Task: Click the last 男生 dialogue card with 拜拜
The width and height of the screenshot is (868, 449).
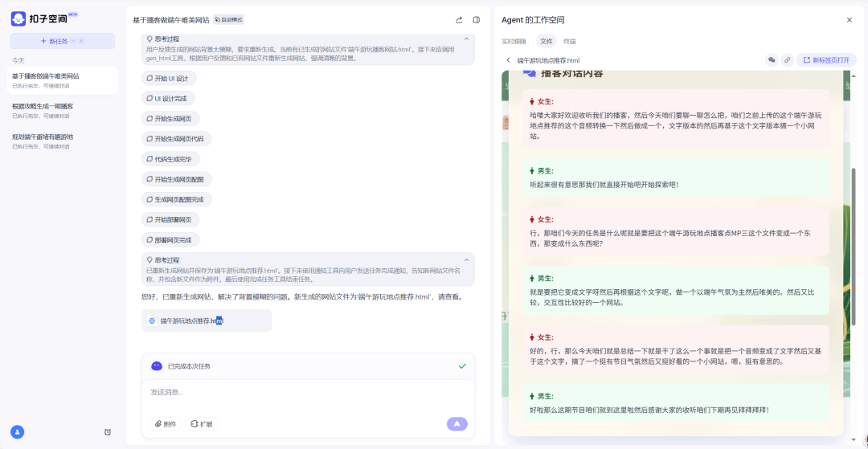Action: 676,403
